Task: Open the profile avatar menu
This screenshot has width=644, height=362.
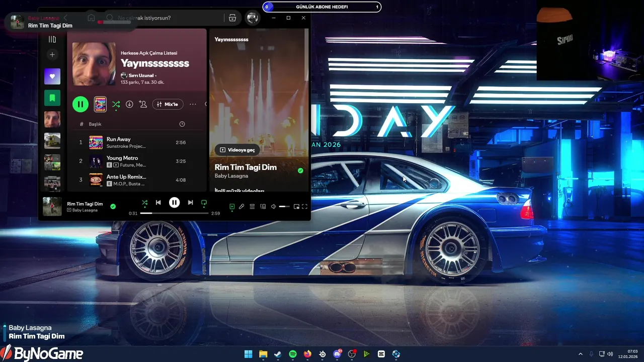Action: coord(253,18)
